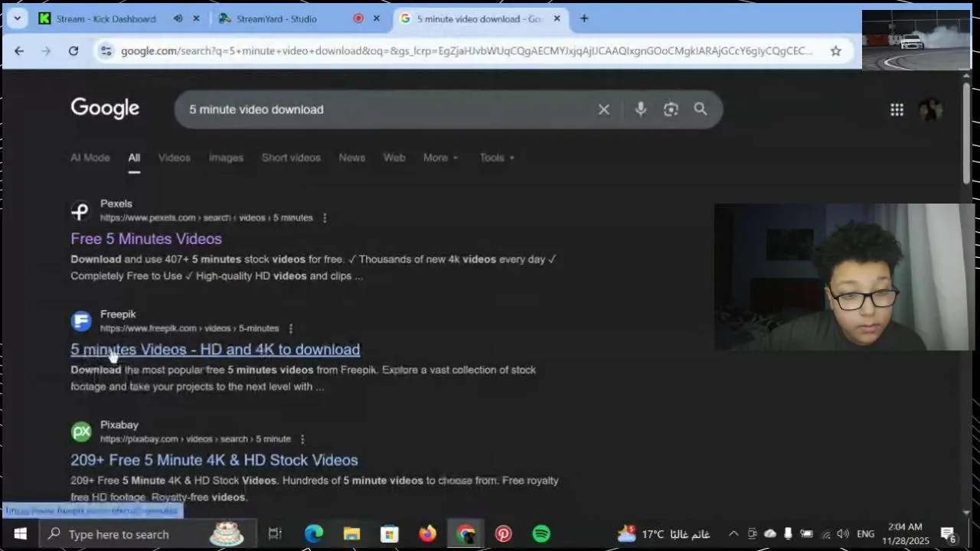Open the more options dots beside Pexels URL
Image resolution: width=980 pixels, height=551 pixels.
coord(325,218)
